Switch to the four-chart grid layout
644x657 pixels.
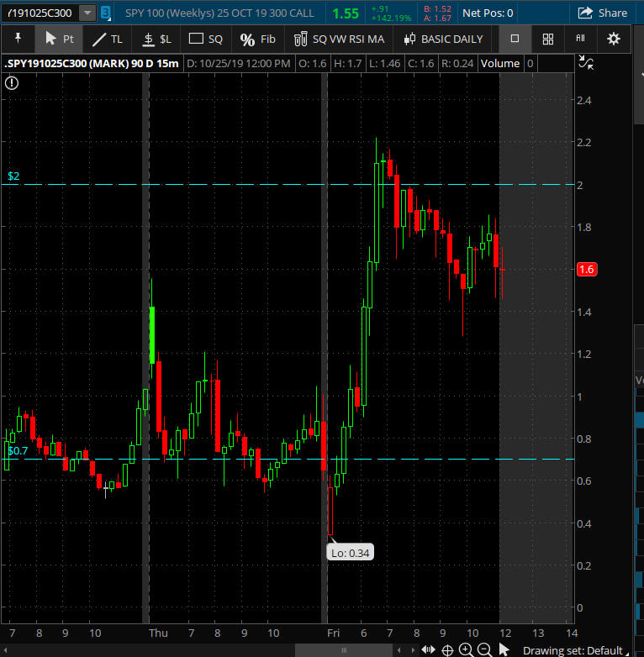coord(548,39)
